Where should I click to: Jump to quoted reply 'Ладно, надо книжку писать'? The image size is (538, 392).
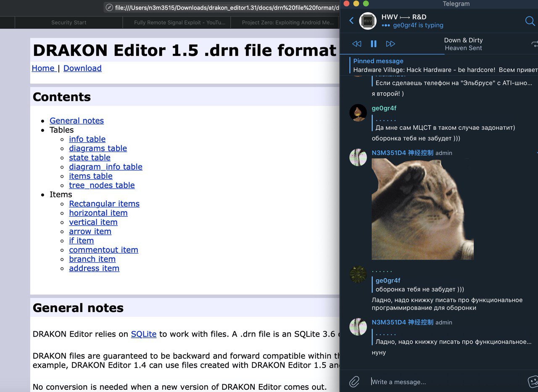452,338
